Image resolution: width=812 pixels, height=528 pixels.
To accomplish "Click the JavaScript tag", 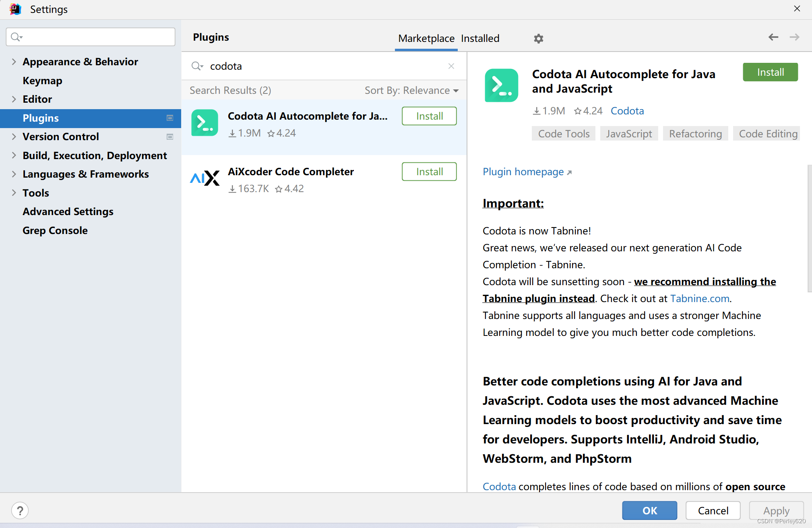I will click(629, 134).
